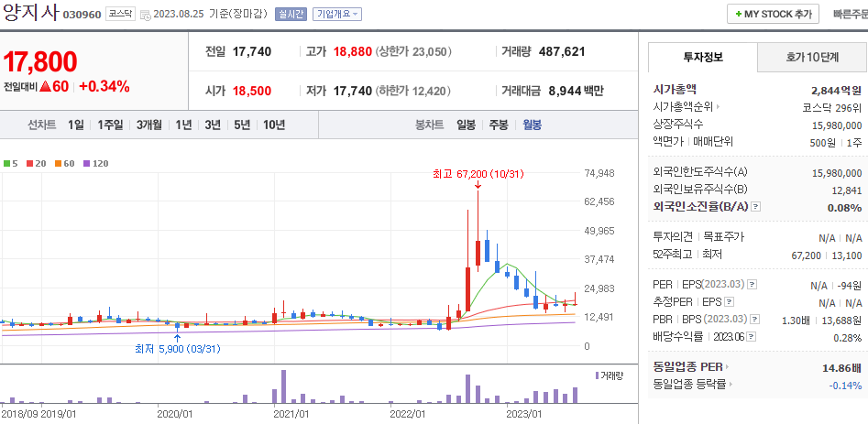868x424 pixels.
Task: Click the stock name 양지사
Action: pyautogui.click(x=30, y=12)
